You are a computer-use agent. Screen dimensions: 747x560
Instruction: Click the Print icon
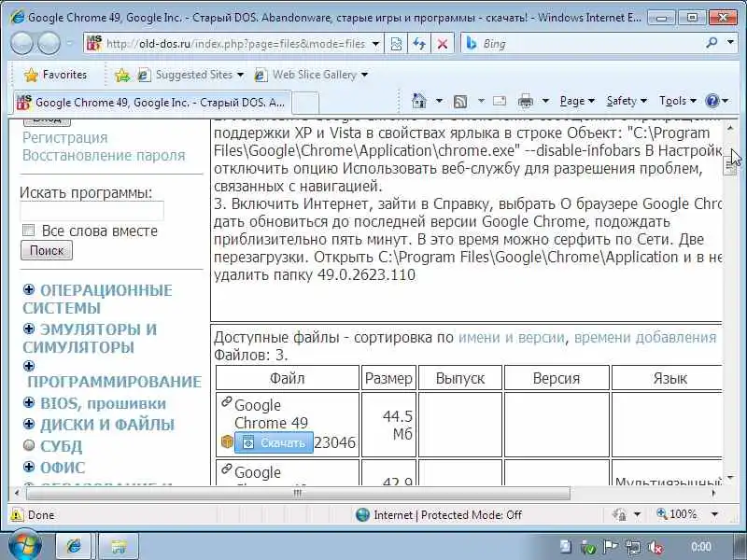[526, 101]
